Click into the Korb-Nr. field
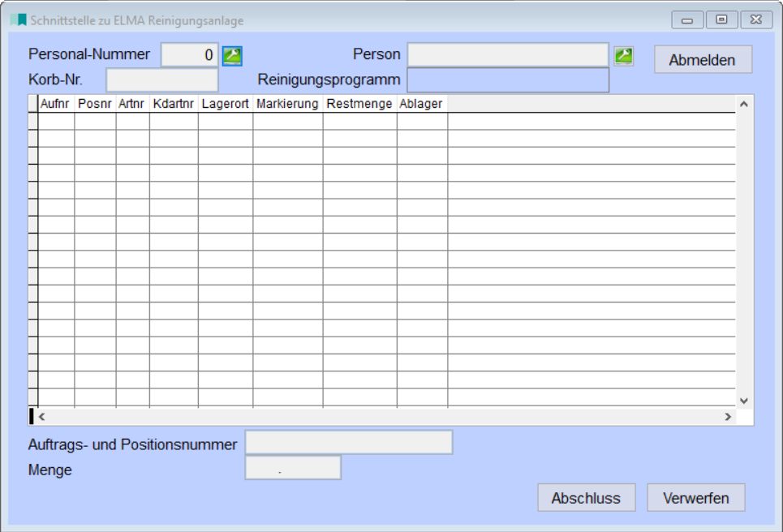Viewport: 783px width, 532px height. click(x=162, y=80)
